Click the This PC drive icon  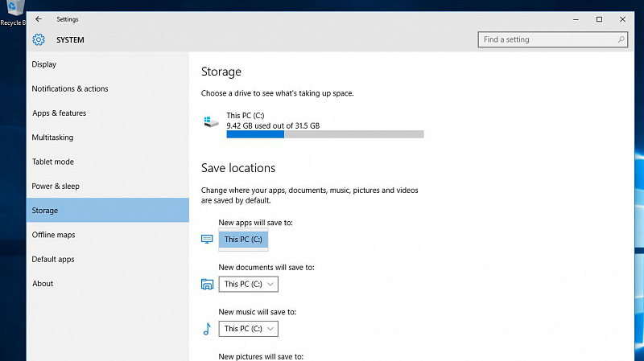pos(211,121)
